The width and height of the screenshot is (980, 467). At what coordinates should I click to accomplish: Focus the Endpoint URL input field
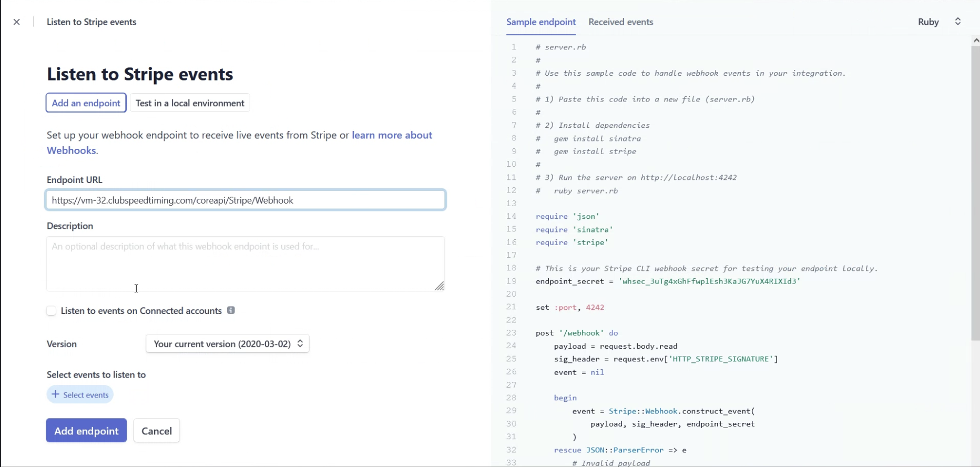(246, 200)
